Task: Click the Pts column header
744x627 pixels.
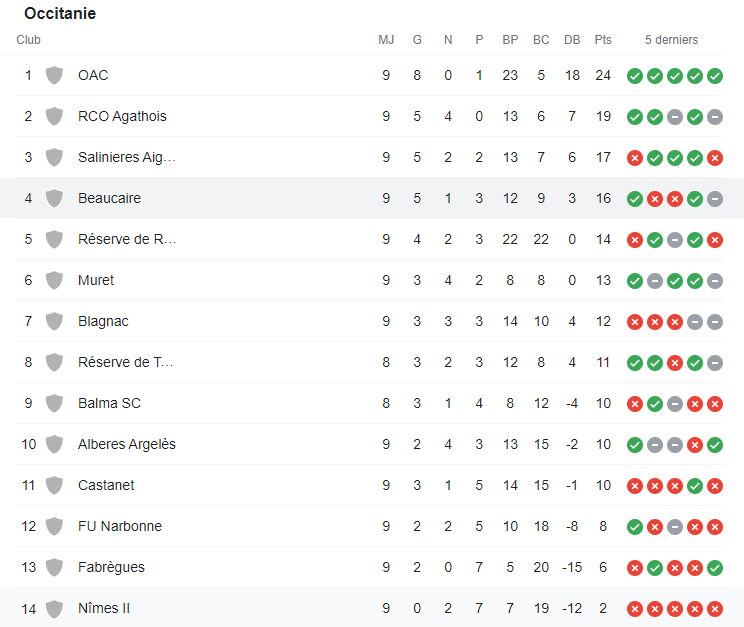Action: pos(603,40)
